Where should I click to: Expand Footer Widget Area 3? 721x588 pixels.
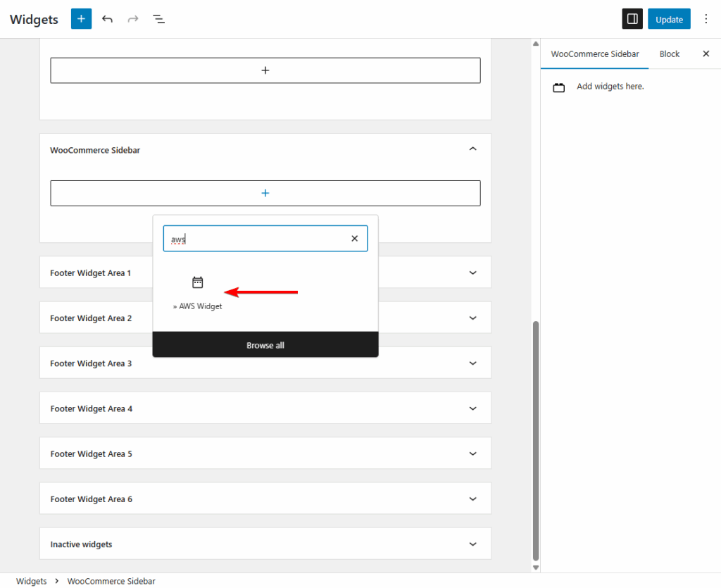[472, 363]
